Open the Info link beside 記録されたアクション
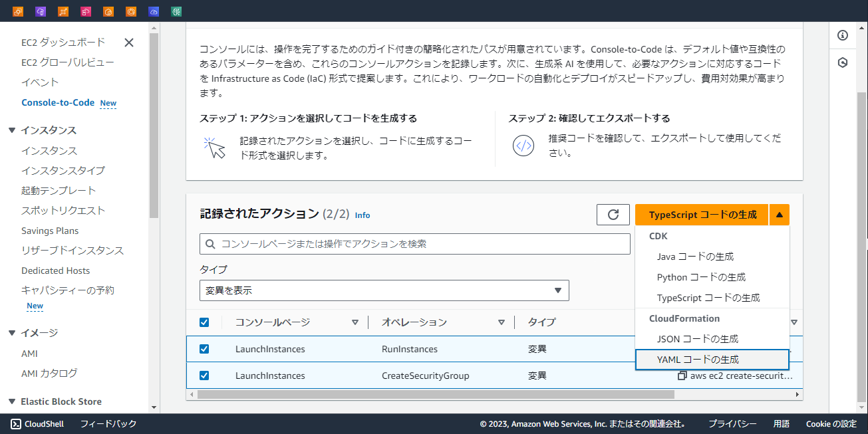 coord(362,215)
